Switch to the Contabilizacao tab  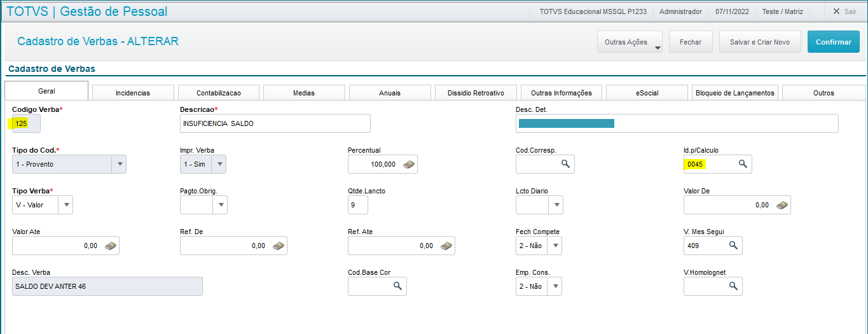(x=219, y=93)
